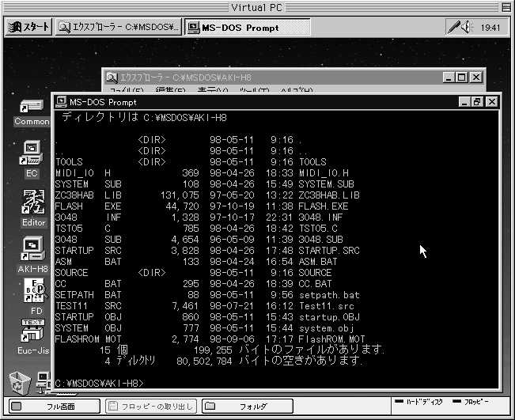Minimize the MS-DOS Prompt window
515x420 pixels.
tap(464, 102)
